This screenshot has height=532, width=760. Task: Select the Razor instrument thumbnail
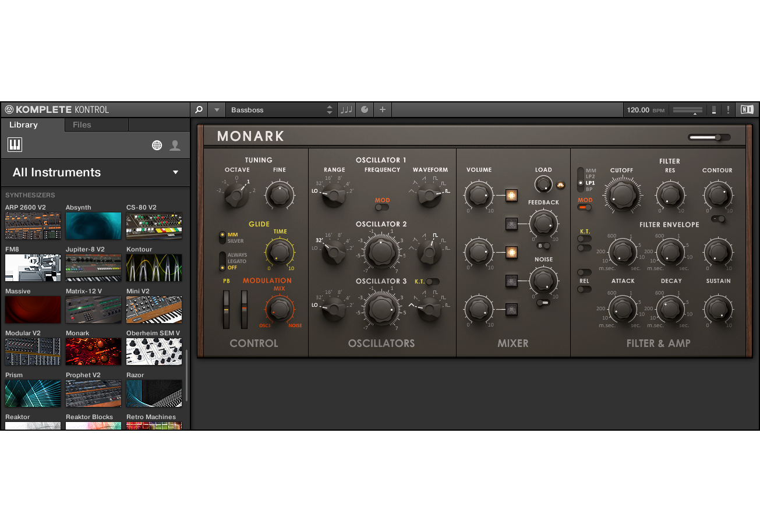point(154,393)
